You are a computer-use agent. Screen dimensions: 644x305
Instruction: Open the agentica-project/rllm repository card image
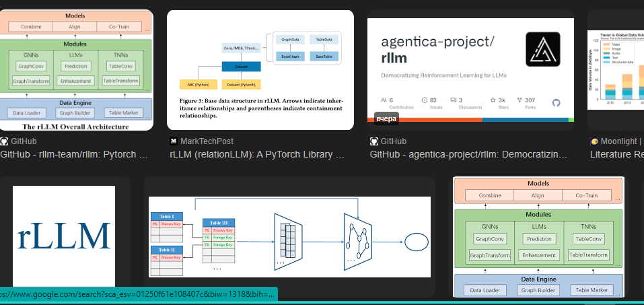(x=470, y=70)
